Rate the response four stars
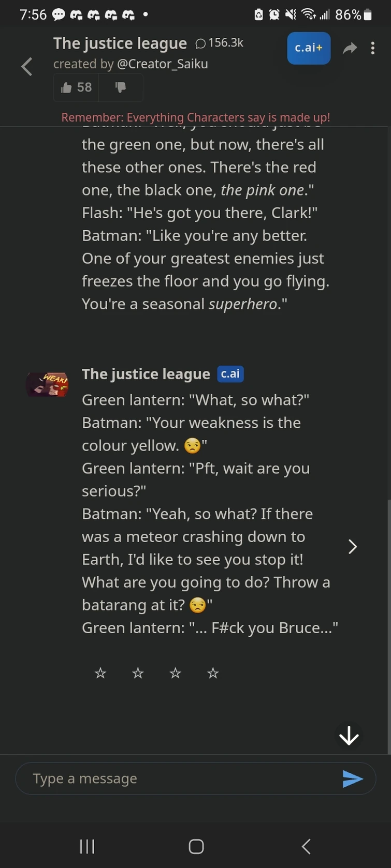The height and width of the screenshot is (868, 391). (x=212, y=672)
